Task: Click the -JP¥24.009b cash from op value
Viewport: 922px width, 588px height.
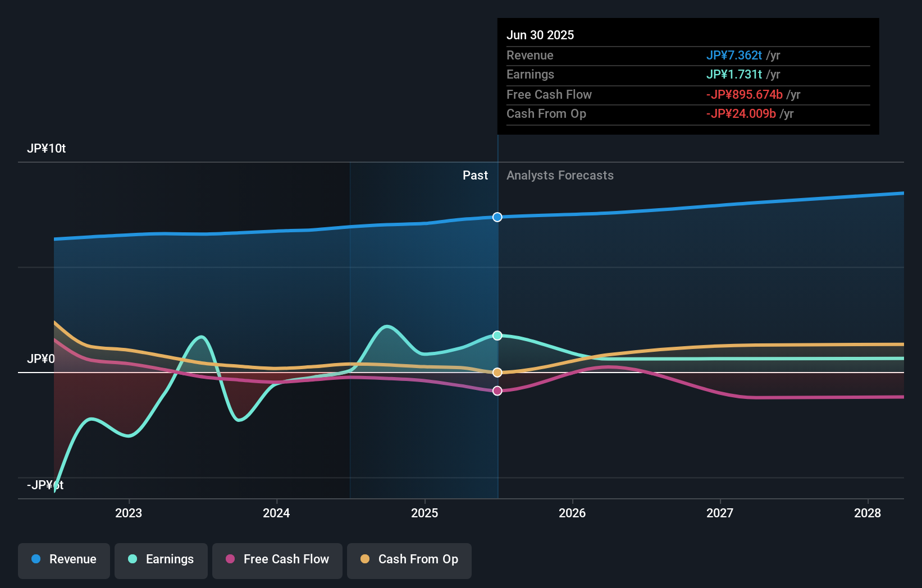Action: click(x=741, y=113)
